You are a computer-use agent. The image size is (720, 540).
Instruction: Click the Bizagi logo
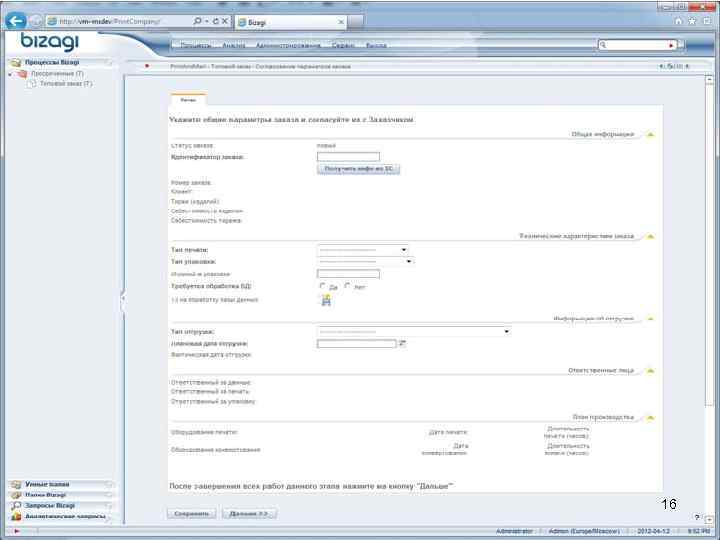coord(50,42)
